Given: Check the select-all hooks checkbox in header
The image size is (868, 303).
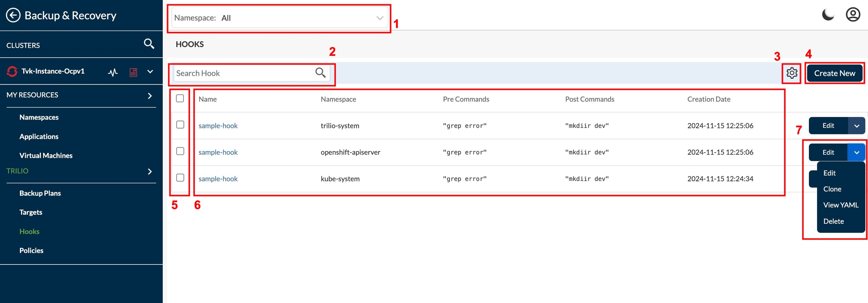Looking at the screenshot, I should [x=180, y=98].
